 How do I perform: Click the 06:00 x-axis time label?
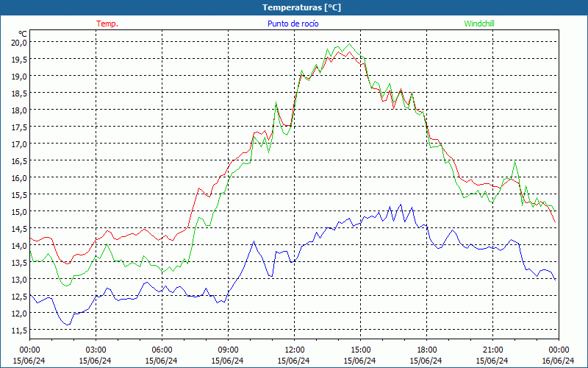pos(162,350)
